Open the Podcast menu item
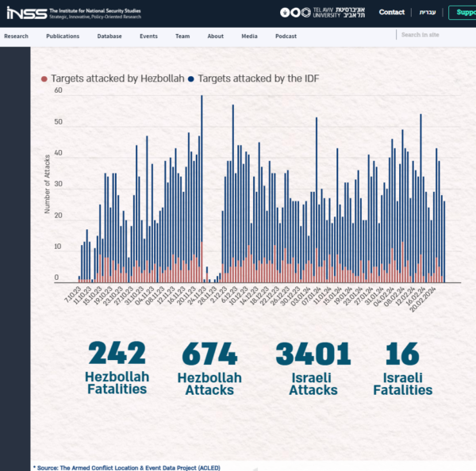476x471 pixels. (x=286, y=36)
